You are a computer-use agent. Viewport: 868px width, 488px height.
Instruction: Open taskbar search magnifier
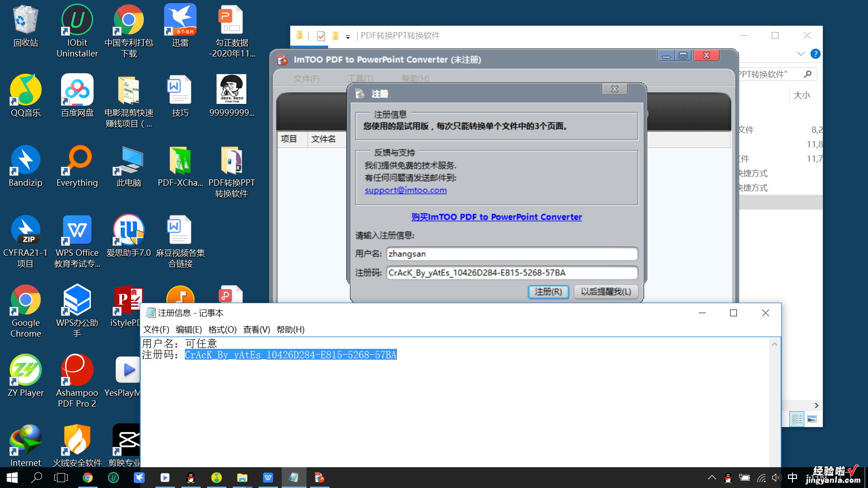tap(37, 478)
